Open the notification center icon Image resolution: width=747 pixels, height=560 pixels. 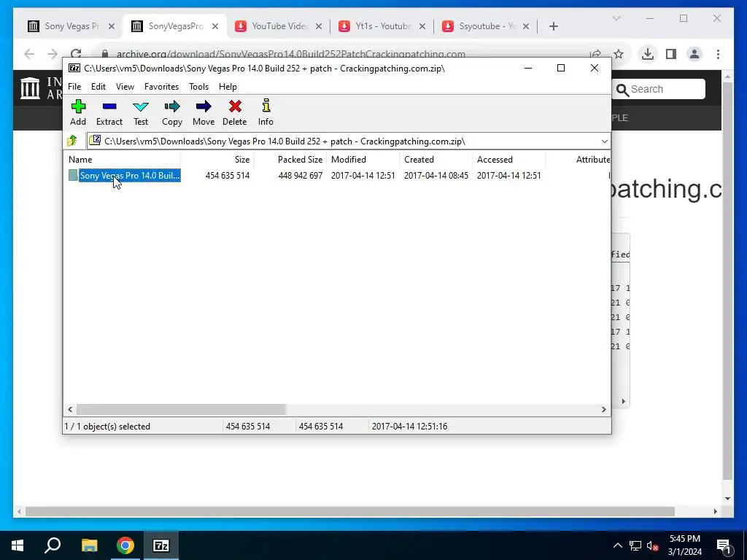(x=724, y=545)
